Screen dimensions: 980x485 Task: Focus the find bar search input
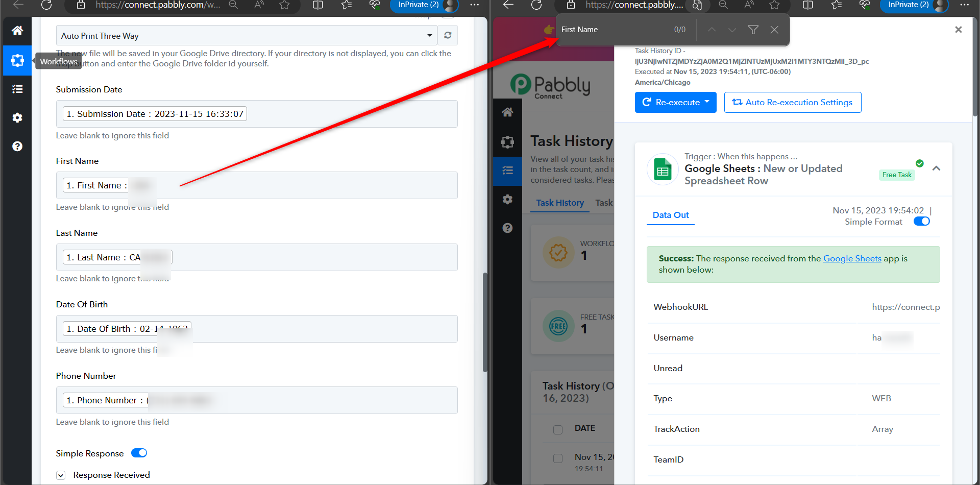612,30
